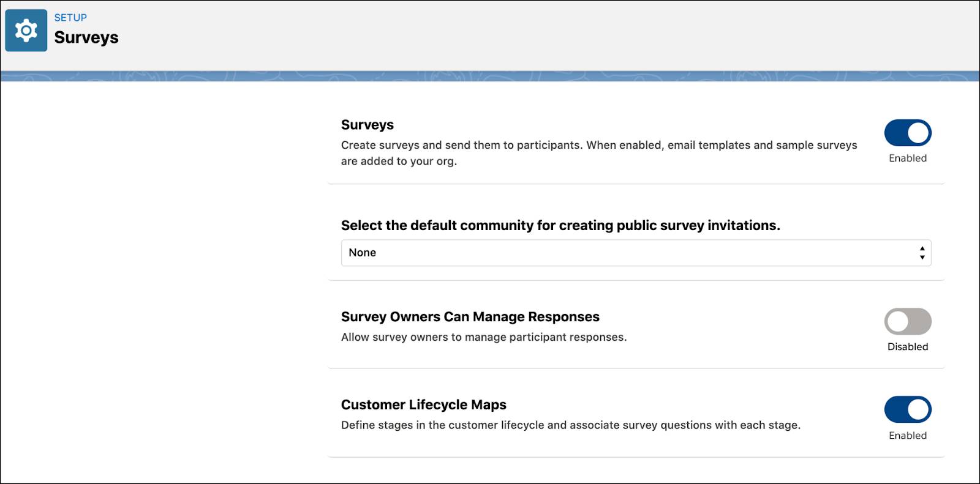Click 'Enabled' label under Surveys toggle
The image size is (980, 484).
pyautogui.click(x=908, y=158)
